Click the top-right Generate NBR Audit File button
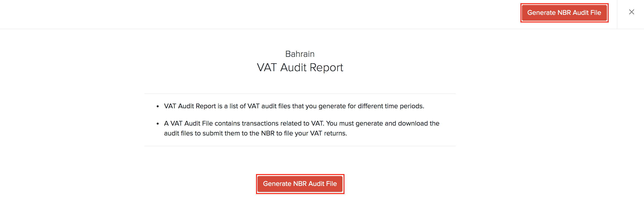The image size is (644, 222). (x=564, y=13)
